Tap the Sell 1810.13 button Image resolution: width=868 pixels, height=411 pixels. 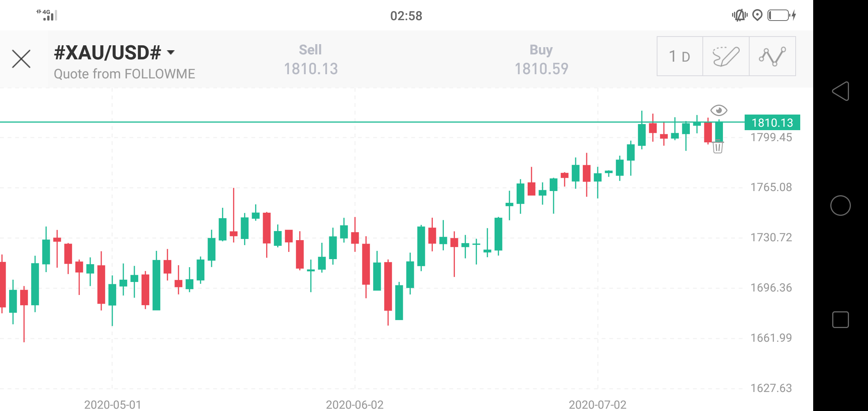(311, 60)
